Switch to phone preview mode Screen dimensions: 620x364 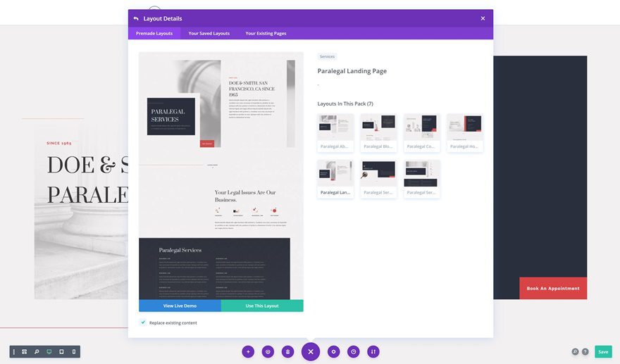74,352
